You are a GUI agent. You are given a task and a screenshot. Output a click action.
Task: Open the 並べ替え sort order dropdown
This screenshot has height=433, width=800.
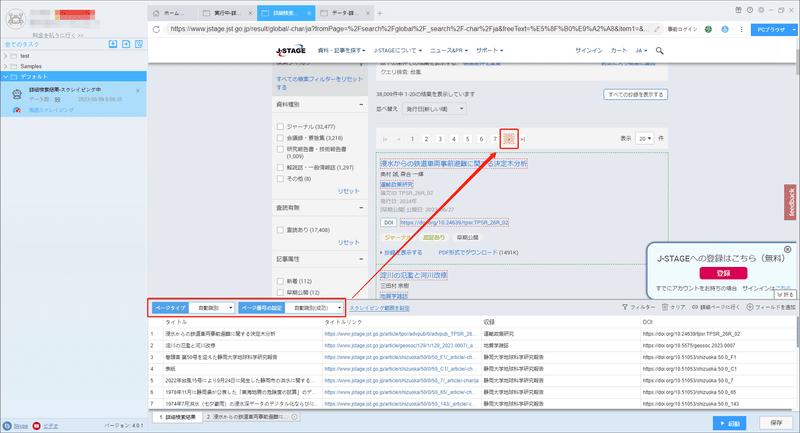tap(434, 109)
